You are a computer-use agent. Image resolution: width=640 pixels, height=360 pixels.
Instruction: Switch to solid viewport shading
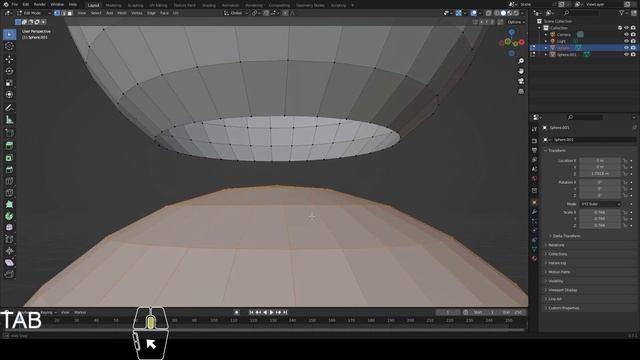point(503,13)
